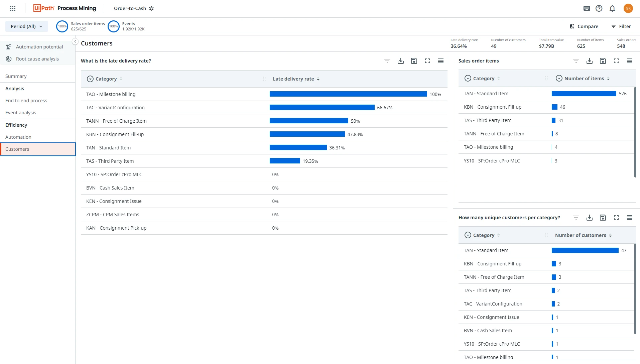The height and width of the screenshot is (364, 640).
Task: Select KEN - Consignment Issue 0% row
Action: tap(264, 201)
